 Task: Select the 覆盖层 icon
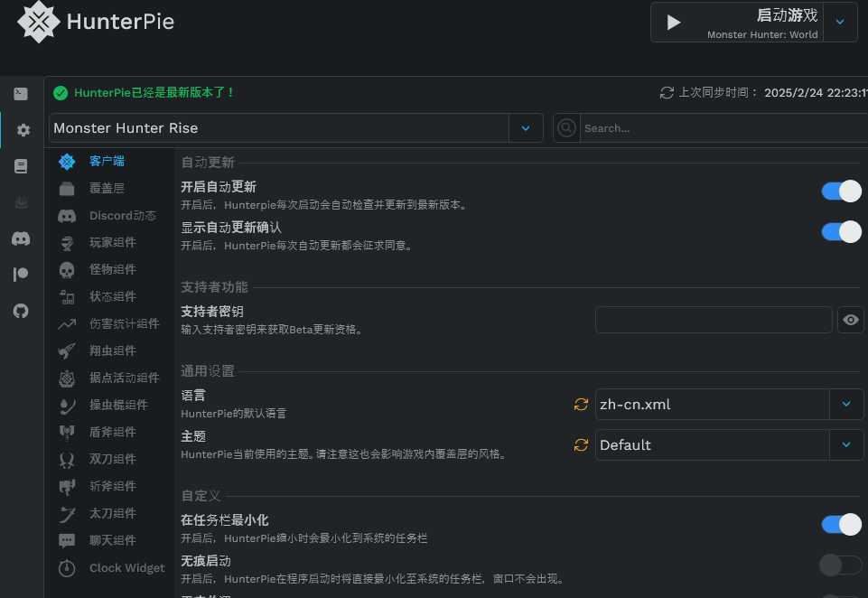click(x=67, y=189)
